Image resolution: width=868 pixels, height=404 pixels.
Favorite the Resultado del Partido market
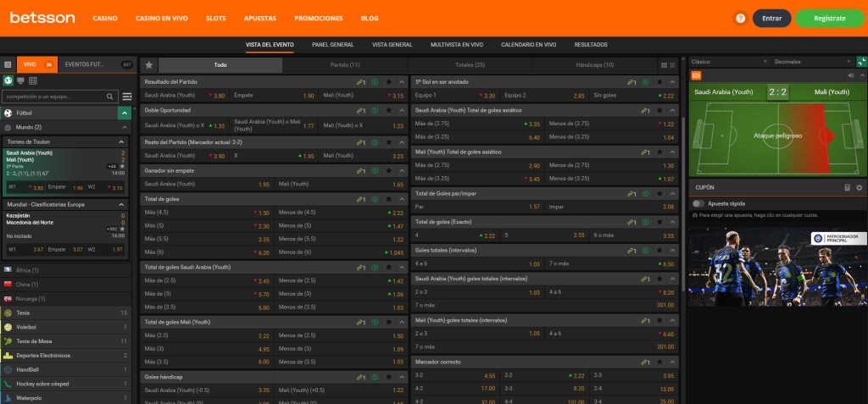pos(388,82)
